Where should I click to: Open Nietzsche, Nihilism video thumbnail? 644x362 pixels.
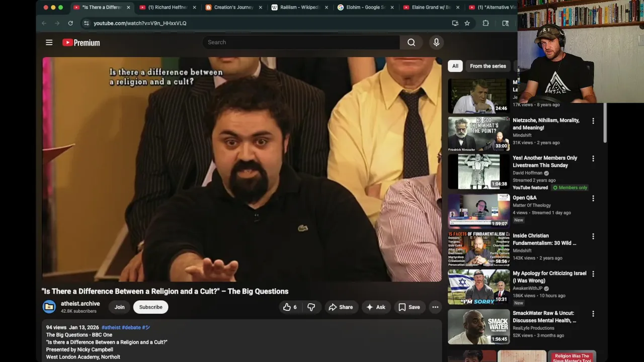pyautogui.click(x=478, y=134)
